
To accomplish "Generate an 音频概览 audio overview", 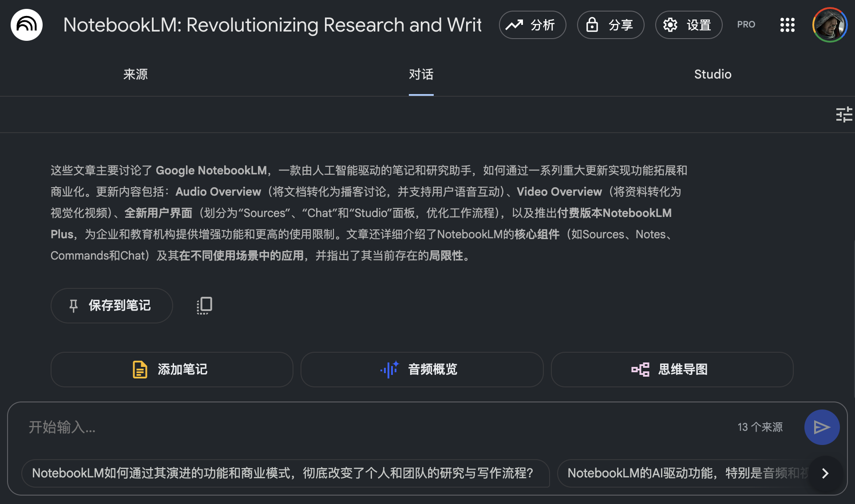I will 422,370.
